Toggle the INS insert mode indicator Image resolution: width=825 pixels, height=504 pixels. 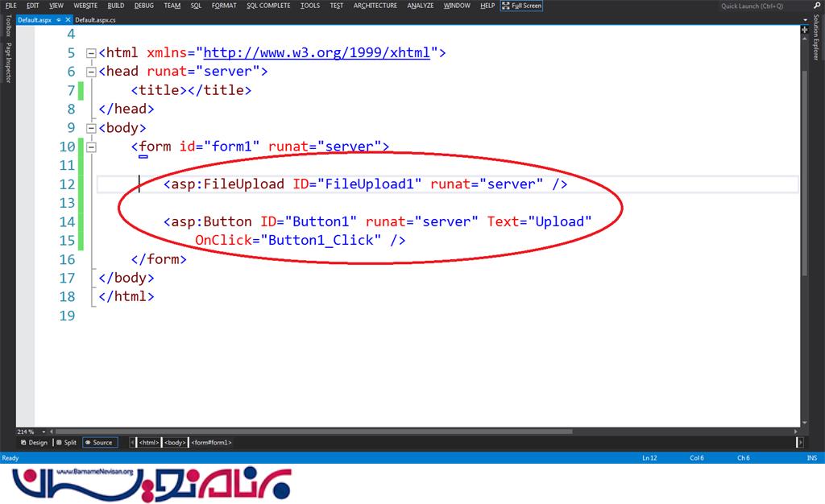(812, 458)
